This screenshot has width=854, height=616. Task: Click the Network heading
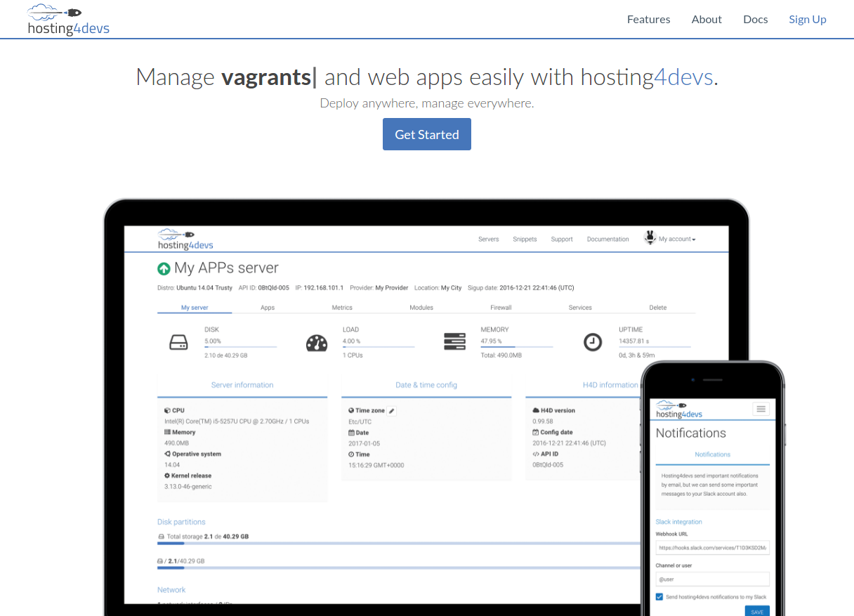click(171, 590)
